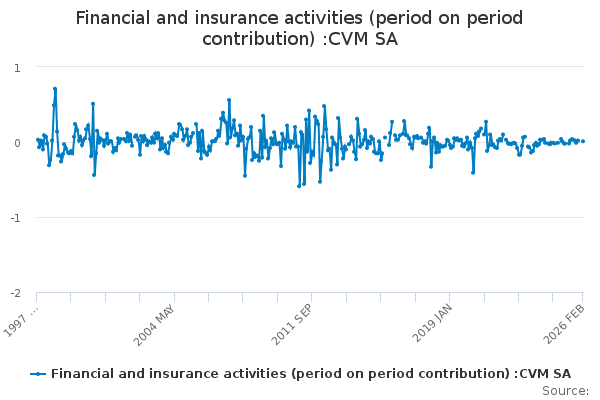Open the Source link below the chart
The width and height of the screenshot is (600, 400).
point(567,391)
